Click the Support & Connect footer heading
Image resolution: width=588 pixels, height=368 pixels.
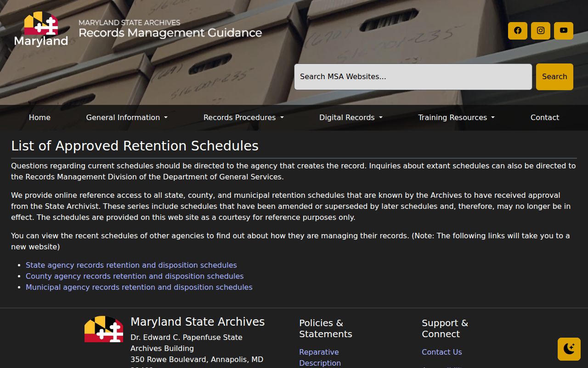coord(445,328)
